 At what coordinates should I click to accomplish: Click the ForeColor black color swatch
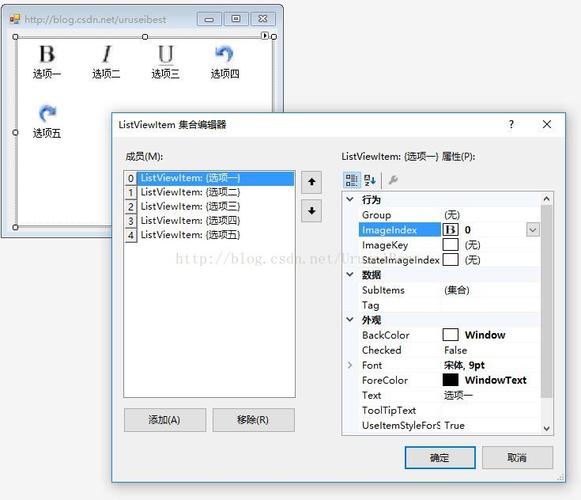[450, 380]
